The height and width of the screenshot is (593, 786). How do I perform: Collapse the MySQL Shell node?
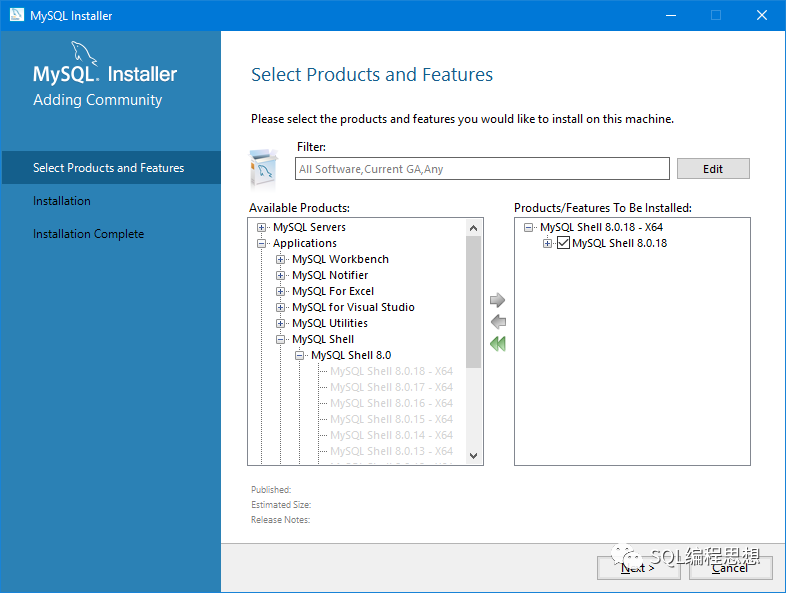click(x=280, y=340)
